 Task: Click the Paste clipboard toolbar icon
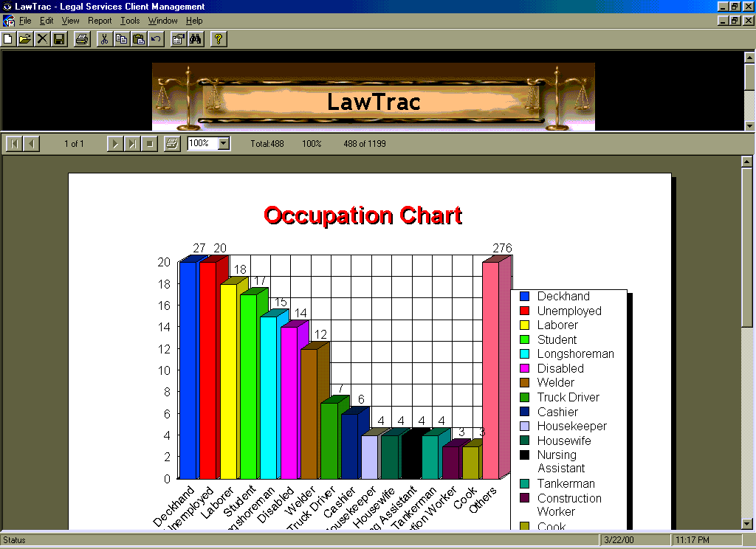coord(139,39)
